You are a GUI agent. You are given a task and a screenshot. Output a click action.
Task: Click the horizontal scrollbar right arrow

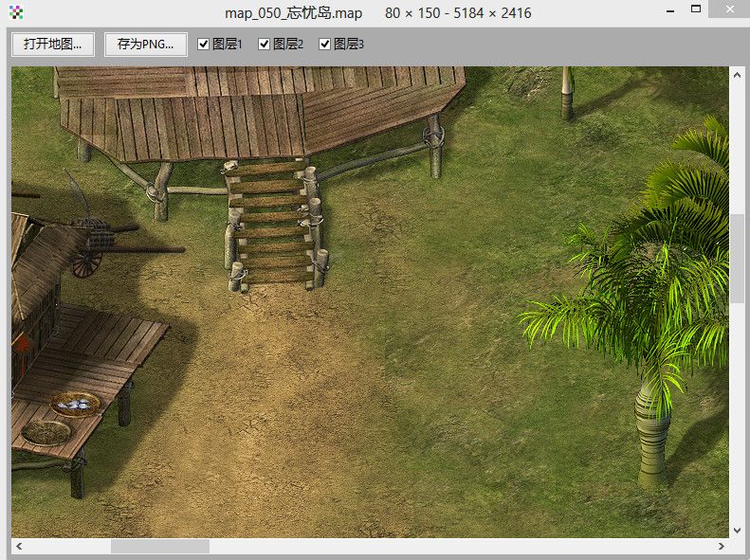coord(721,546)
